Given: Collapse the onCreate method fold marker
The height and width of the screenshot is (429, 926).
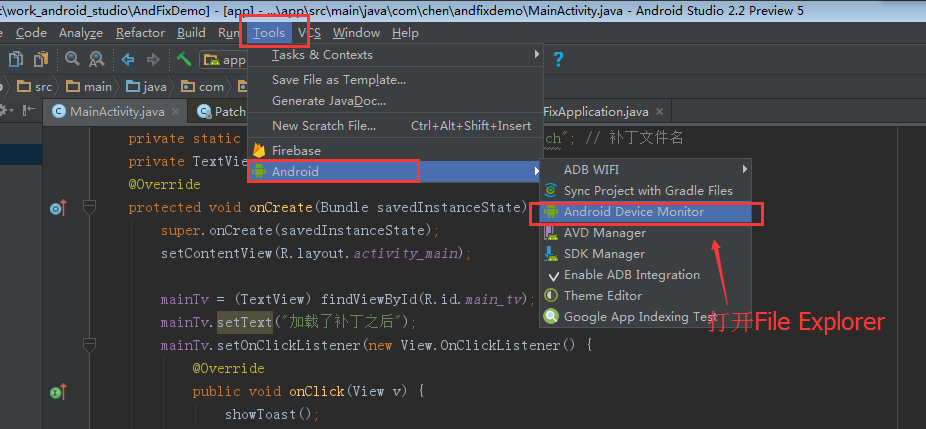Looking at the screenshot, I should pos(89,207).
